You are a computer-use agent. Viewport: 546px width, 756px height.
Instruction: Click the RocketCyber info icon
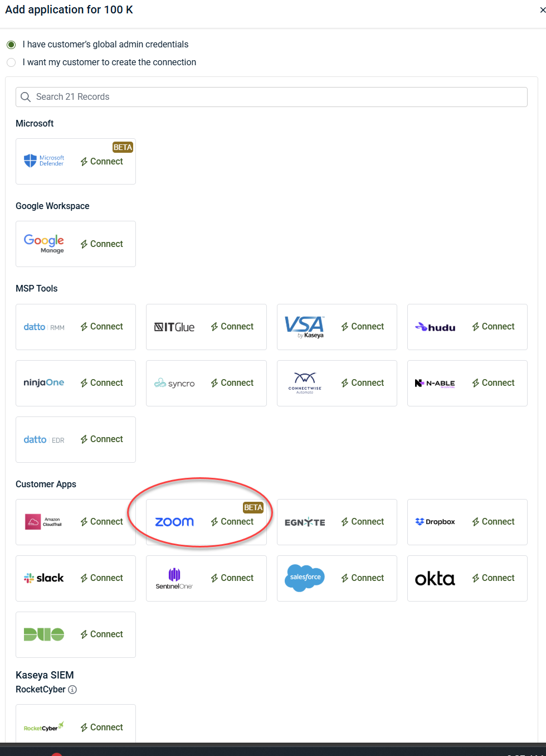(x=72, y=690)
